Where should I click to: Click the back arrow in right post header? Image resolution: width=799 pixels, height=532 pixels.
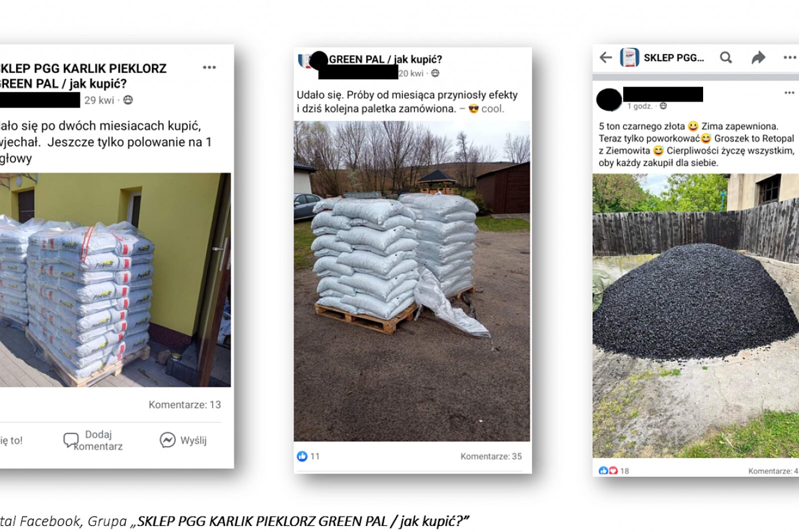(606, 57)
